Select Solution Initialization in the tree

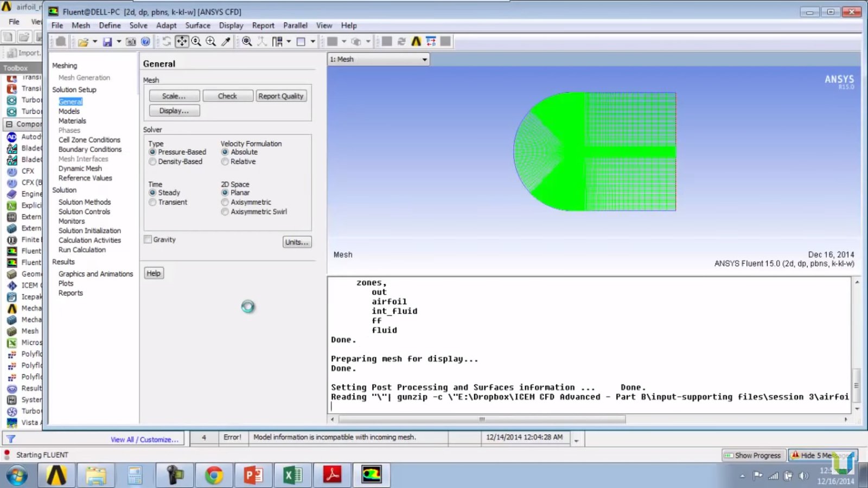(90, 231)
